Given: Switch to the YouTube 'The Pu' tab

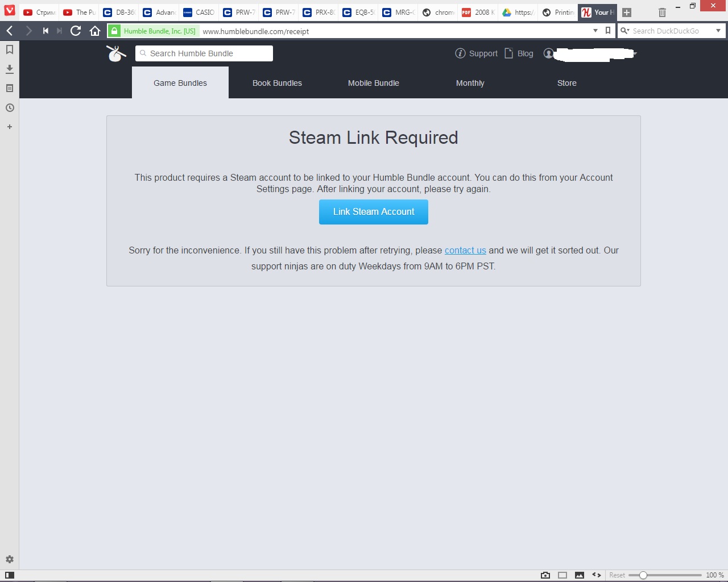Looking at the screenshot, I should 79,12.
